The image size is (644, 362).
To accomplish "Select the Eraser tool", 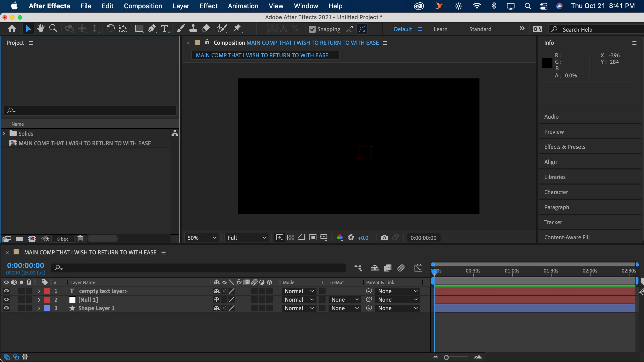I will pyautogui.click(x=206, y=29).
